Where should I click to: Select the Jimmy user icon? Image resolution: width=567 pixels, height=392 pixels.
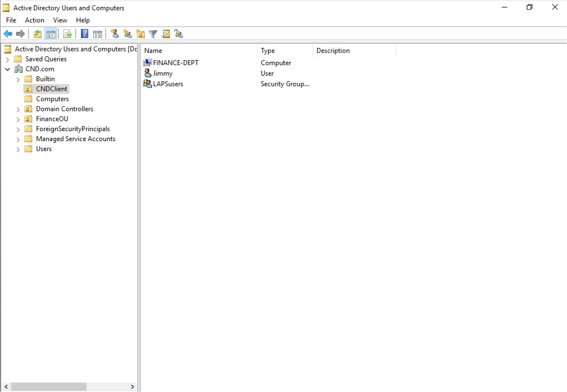point(148,73)
